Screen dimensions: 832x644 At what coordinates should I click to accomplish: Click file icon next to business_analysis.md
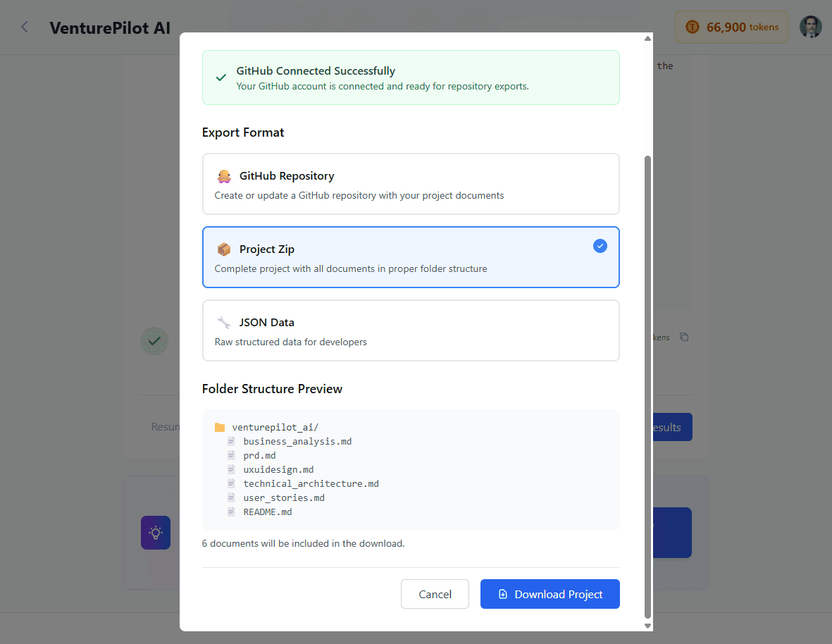click(231, 441)
